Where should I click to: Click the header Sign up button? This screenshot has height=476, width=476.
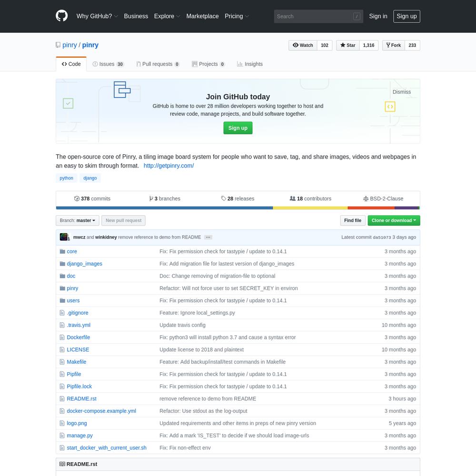coord(407,16)
